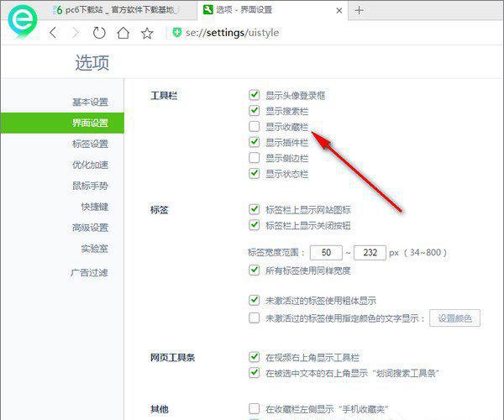Open 实验室 in the sidebar
Image resolution: width=504 pixels, height=420 pixels.
tap(94, 249)
